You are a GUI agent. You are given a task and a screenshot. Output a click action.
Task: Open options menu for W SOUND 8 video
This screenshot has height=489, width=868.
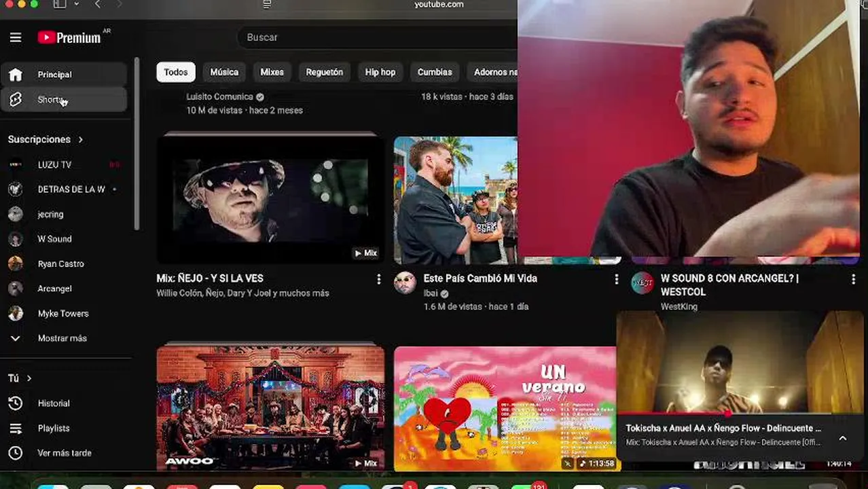[853, 279]
